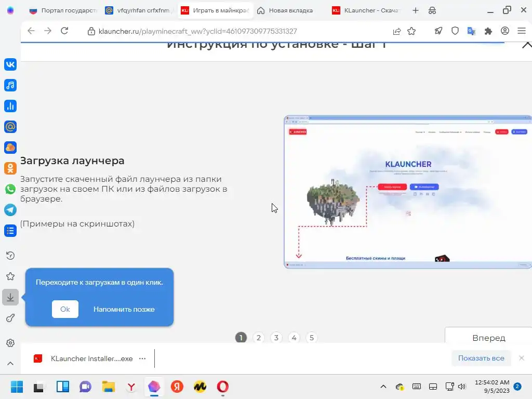Collapse the sidebar with the chevron
This screenshot has height=399, width=532.
click(x=10, y=363)
